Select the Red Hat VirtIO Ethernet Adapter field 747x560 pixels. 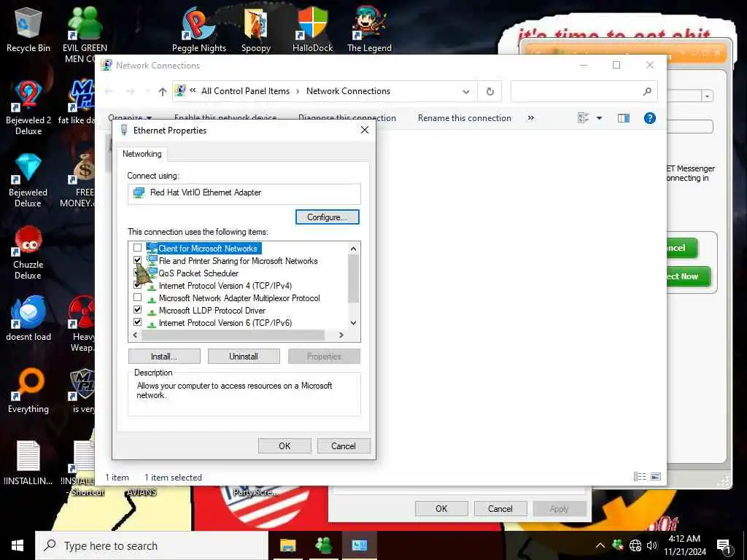click(x=244, y=192)
